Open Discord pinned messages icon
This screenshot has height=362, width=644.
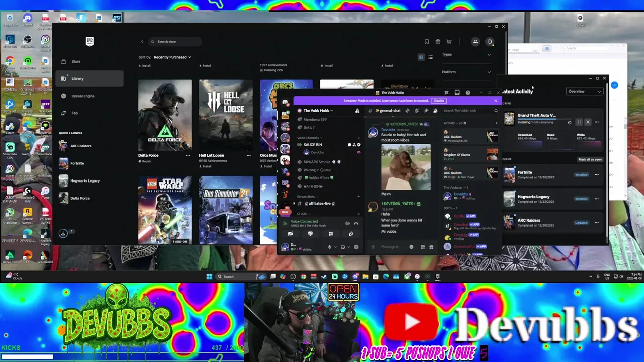click(426, 111)
